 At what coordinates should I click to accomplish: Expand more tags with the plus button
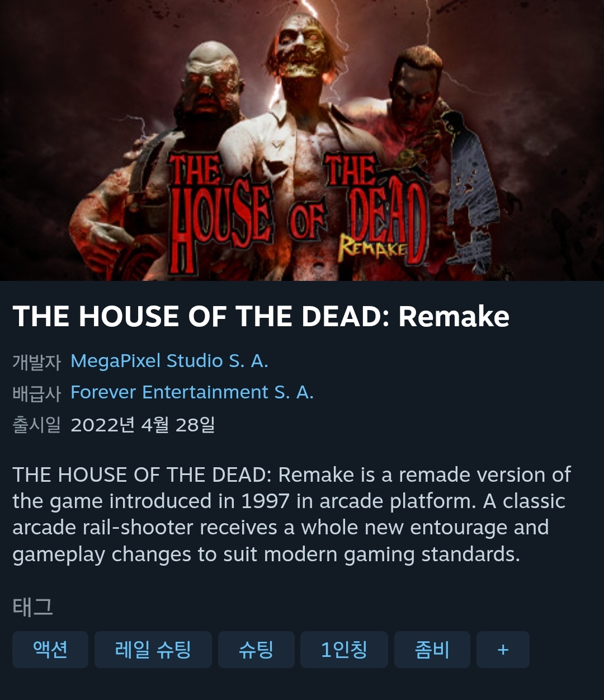click(503, 650)
